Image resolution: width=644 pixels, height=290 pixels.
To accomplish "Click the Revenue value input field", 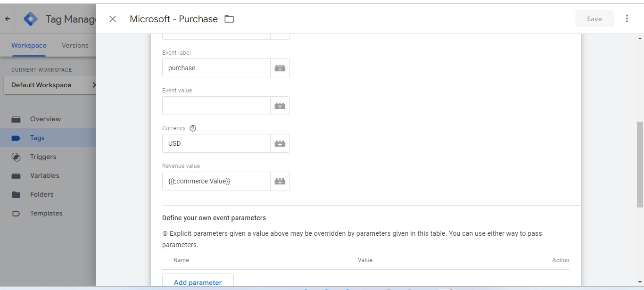I will 216,181.
